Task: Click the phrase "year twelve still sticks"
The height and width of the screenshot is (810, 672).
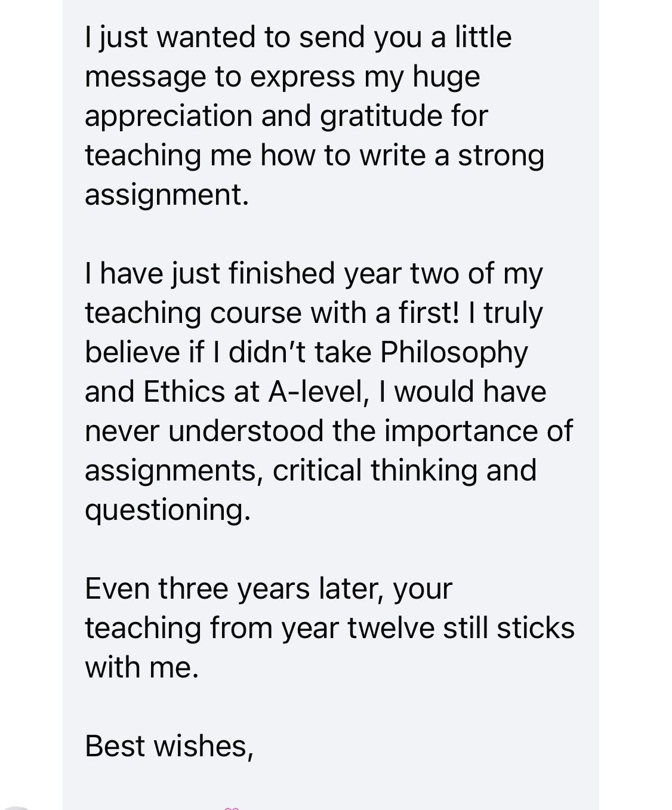Action: click(x=428, y=628)
